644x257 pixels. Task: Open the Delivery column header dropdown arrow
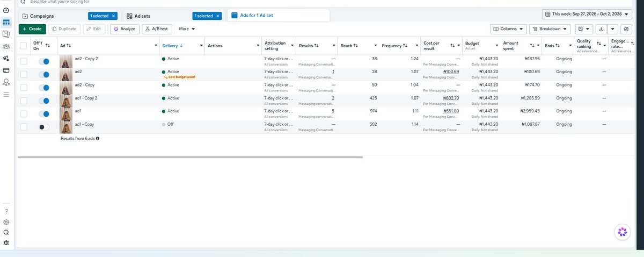click(201, 46)
